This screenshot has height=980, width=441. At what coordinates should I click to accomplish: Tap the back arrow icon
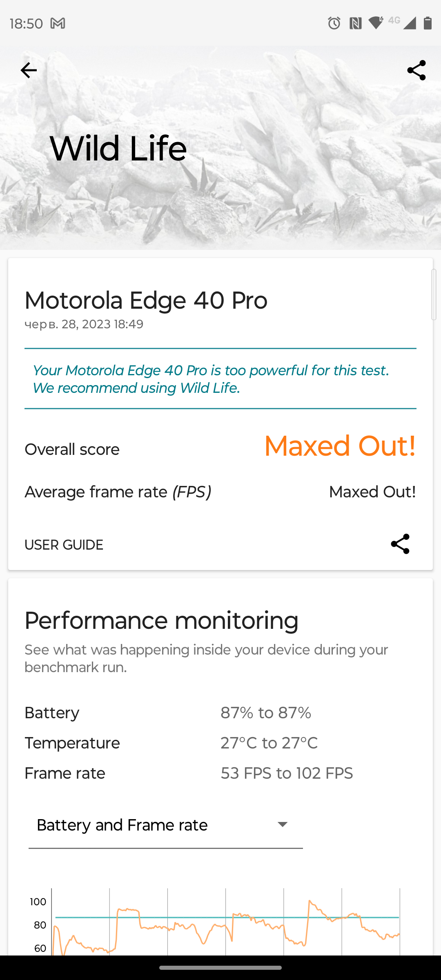click(x=29, y=70)
